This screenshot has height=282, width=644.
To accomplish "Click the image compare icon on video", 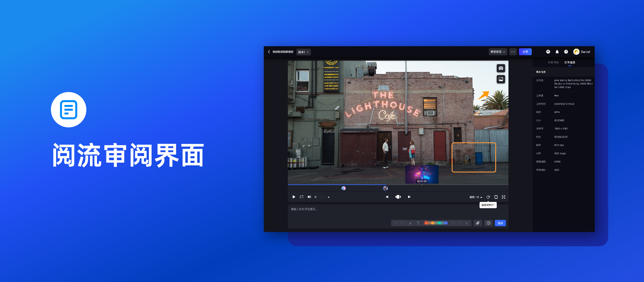I will click(x=500, y=79).
